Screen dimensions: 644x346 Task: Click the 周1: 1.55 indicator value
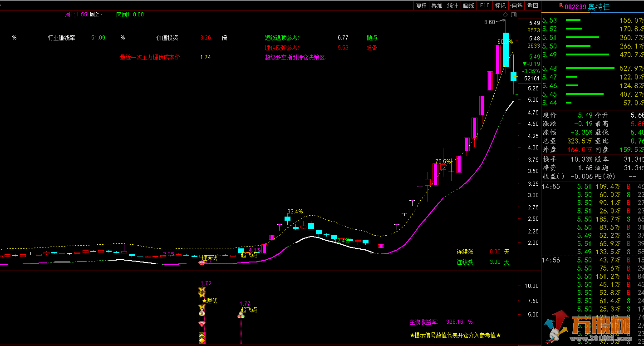pyautogui.click(x=76, y=15)
